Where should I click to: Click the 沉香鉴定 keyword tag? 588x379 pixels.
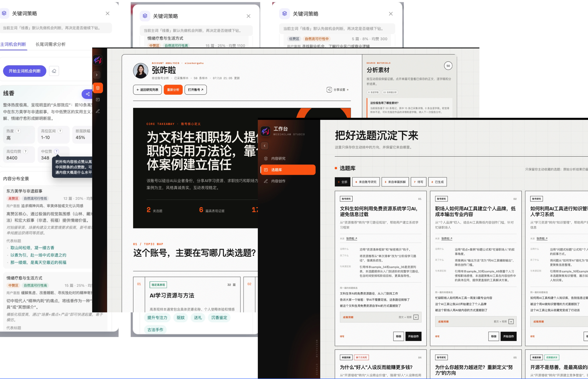[219, 318]
